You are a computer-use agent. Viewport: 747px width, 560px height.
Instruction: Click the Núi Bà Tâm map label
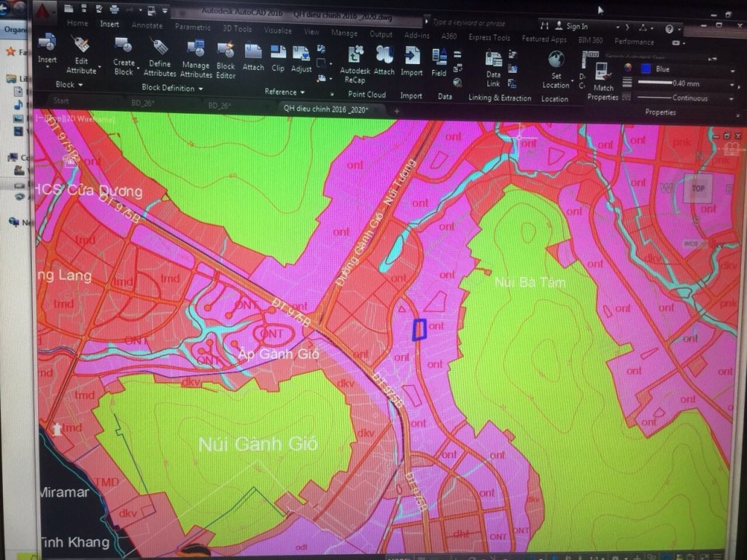(530, 282)
